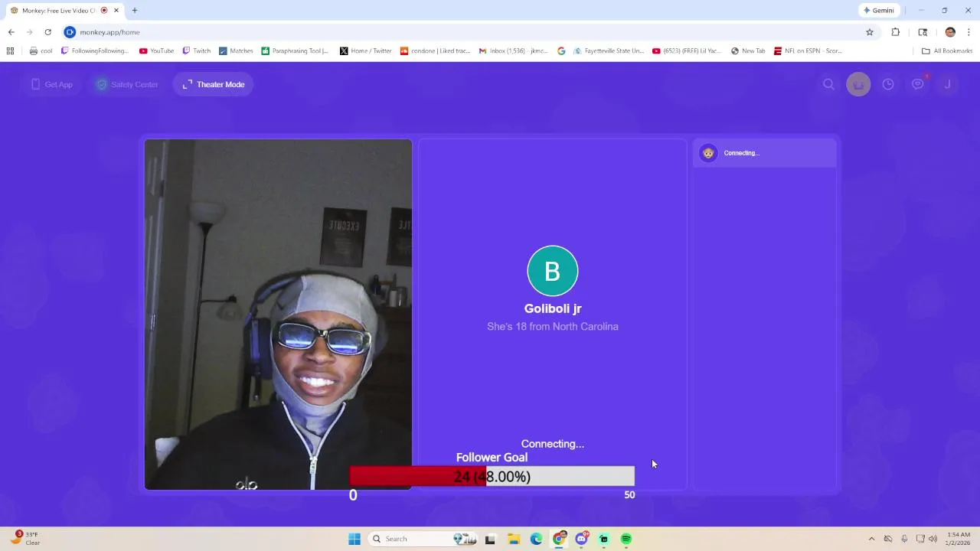The image size is (980, 551).
Task: Close the Monkey: Free Live Video tab
Action: click(x=116, y=11)
